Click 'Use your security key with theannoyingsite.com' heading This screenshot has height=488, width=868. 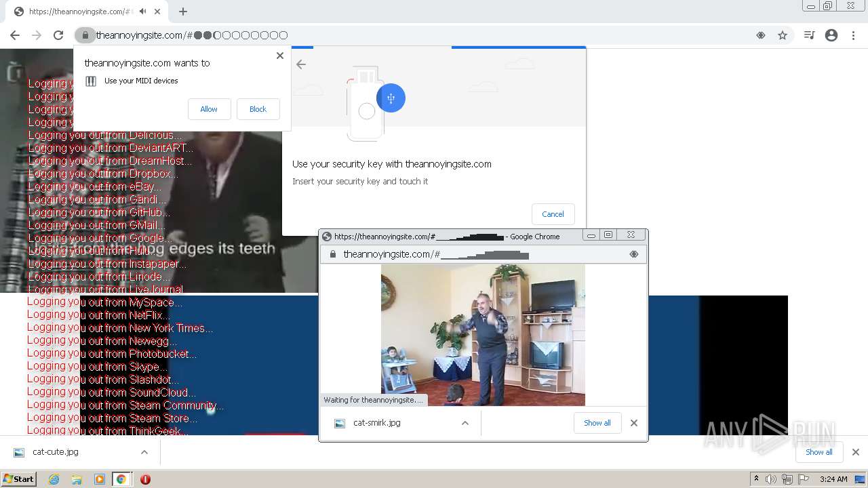tap(392, 164)
